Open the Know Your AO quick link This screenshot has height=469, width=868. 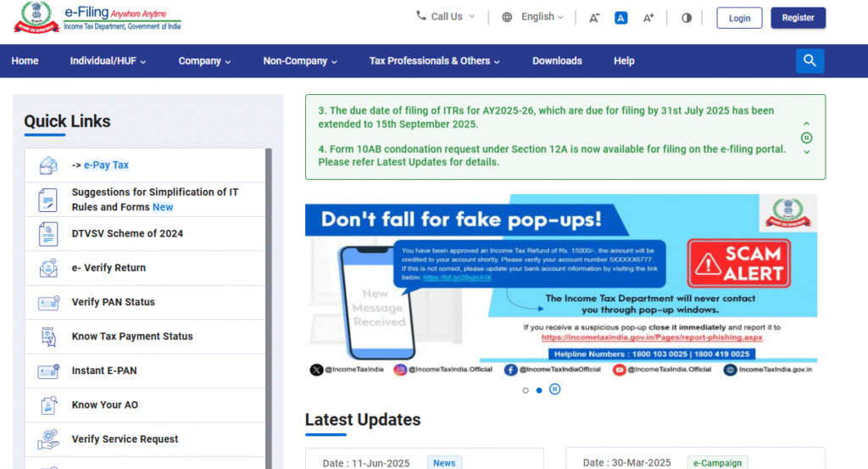[104, 405]
